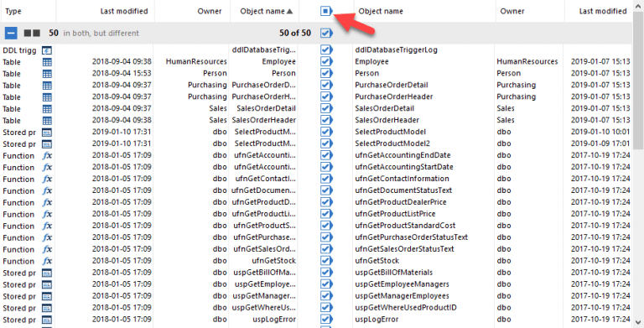This screenshot has width=644, height=328.
Task: Select right-side ufnGetPurchaseOrderStatusText name
Action: [x=412, y=237]
